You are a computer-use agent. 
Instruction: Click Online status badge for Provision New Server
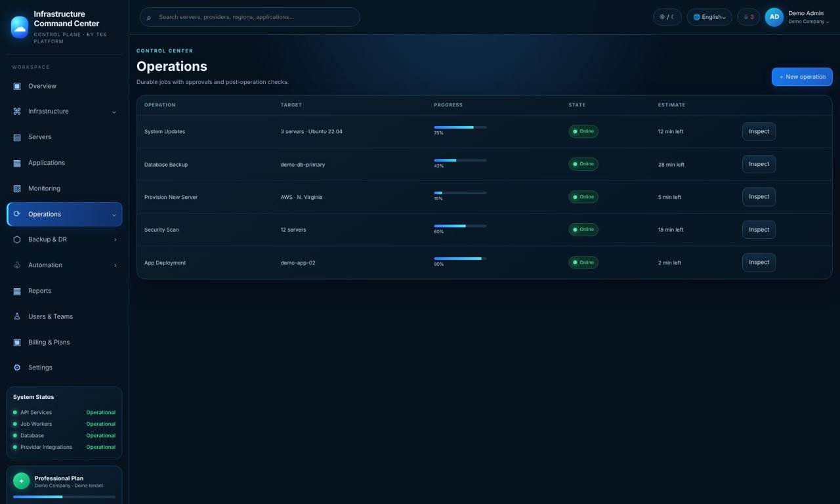583,197
